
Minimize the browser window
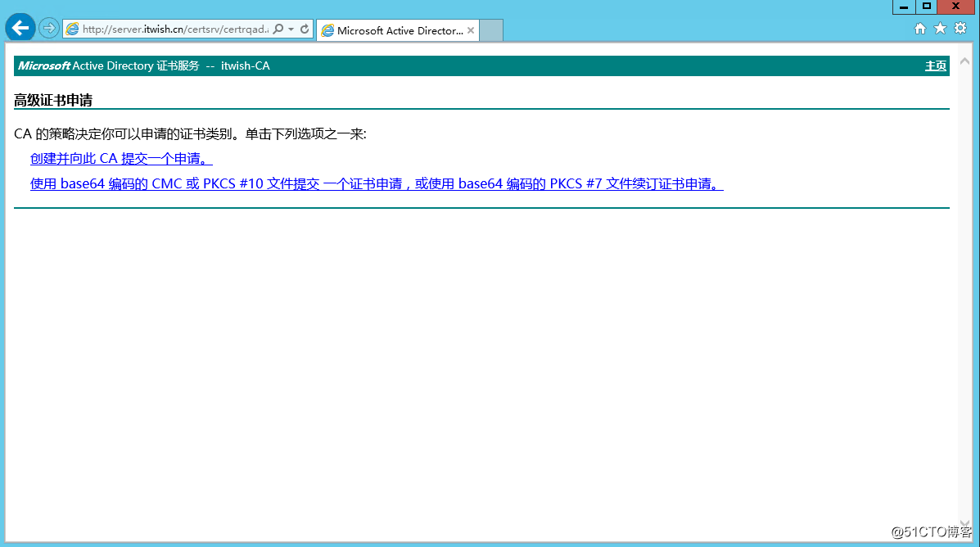904,7
